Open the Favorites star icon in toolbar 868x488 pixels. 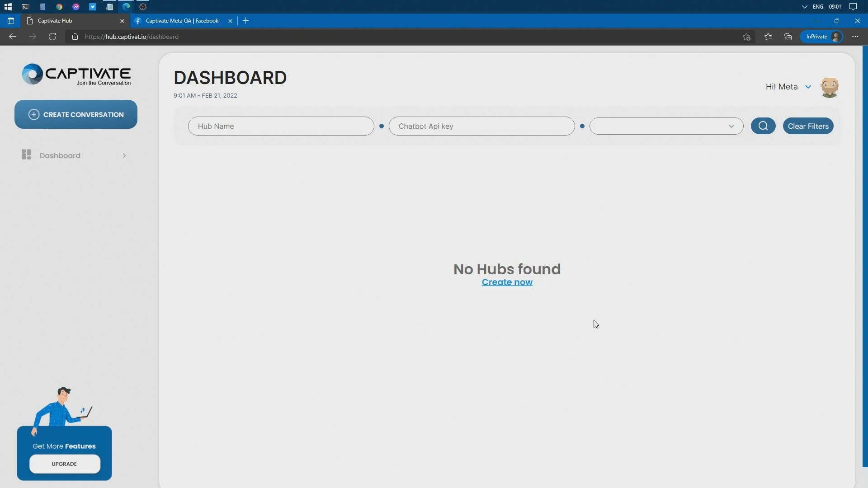pos(768,37)
